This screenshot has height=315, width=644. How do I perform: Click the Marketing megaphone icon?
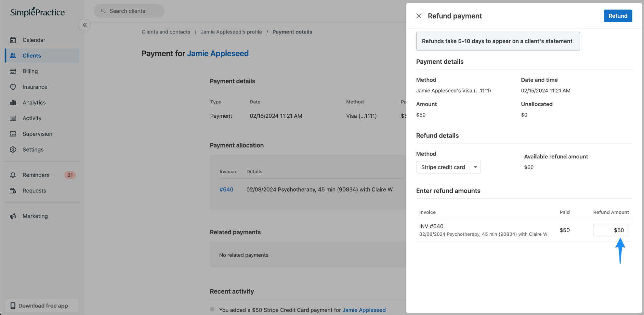coord(13,216)
